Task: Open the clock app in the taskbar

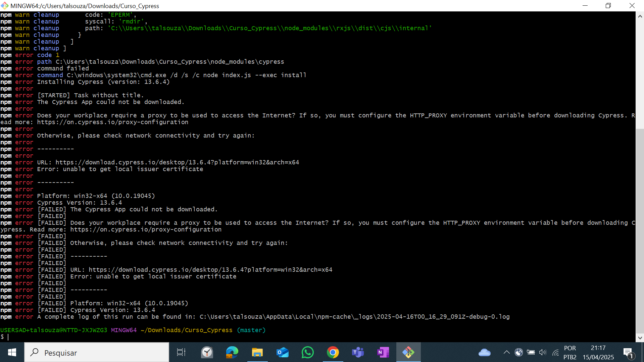Action: pyautogui.click(x=207, y=352)
